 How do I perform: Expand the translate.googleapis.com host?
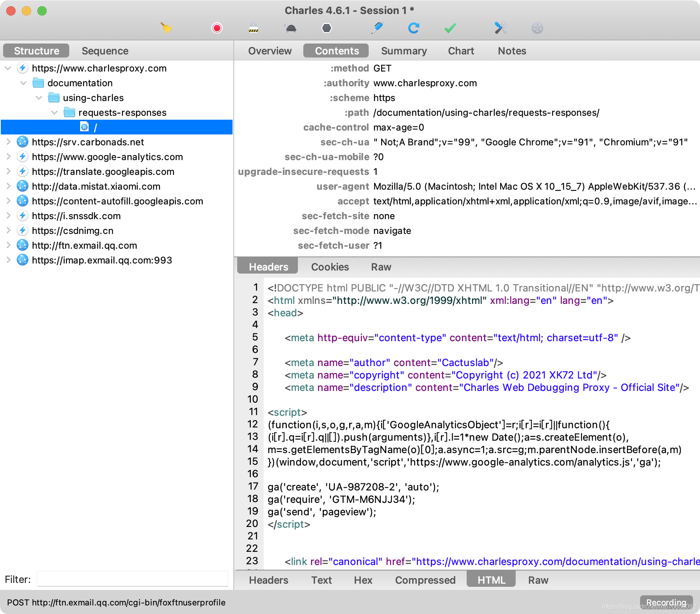click(8, 172)
